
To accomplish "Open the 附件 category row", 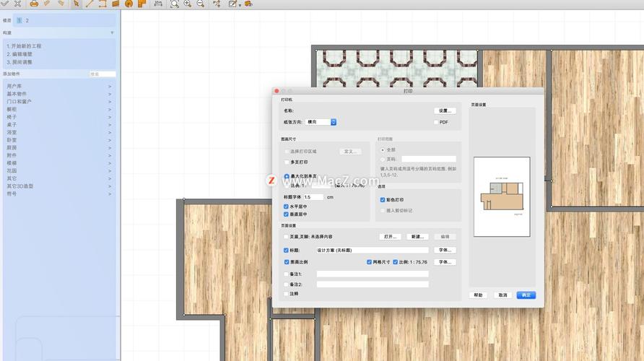I will point(59,155).
